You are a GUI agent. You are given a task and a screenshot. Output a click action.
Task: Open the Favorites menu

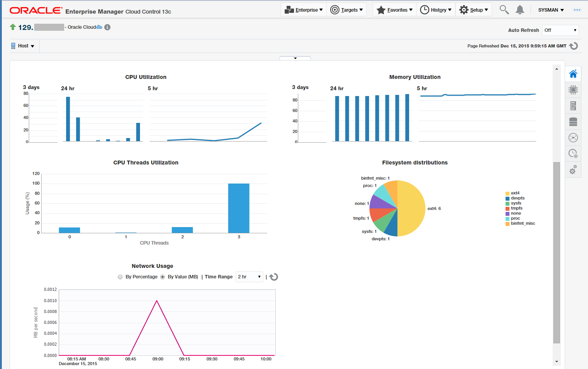394,10
